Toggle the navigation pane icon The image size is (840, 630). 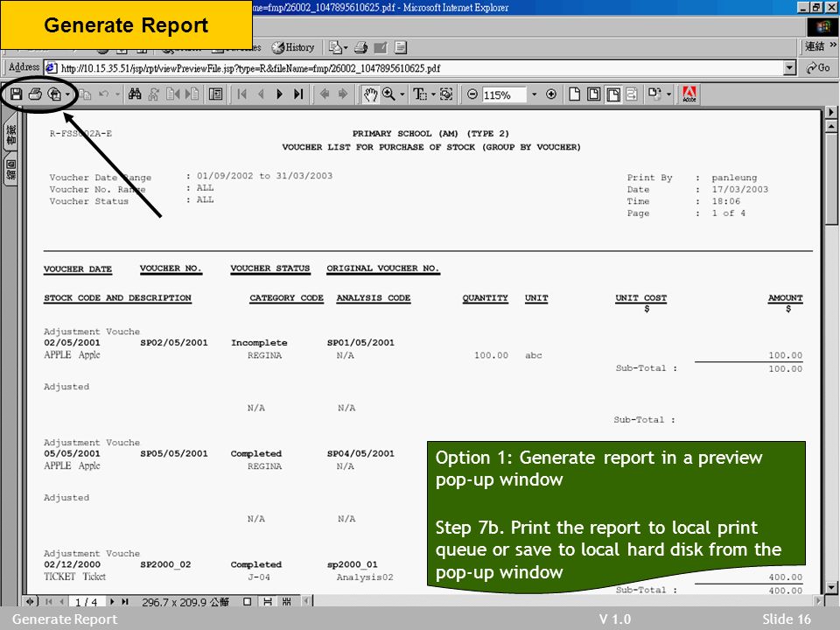click(x=216, y=94)
